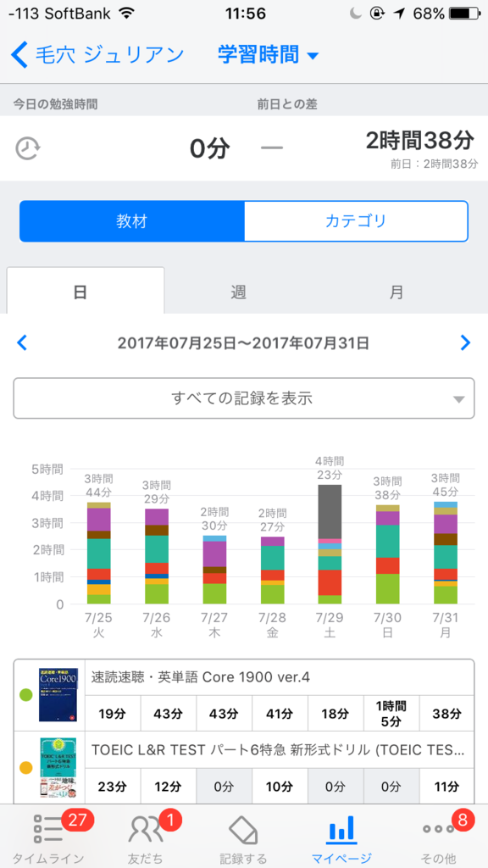Select the 教材 segment
The image size is (488, 868).
[131, 221]
